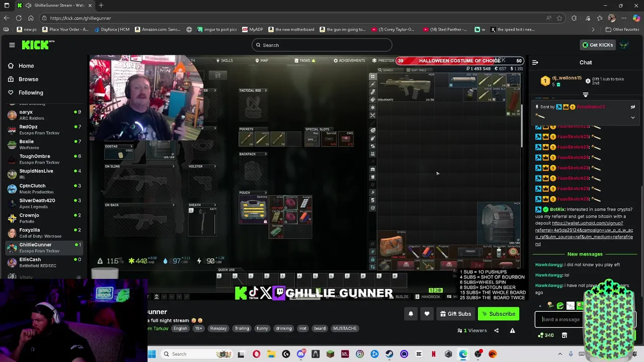Open Other favorites folder
This screenshot has width=644, height=362.
click(622, 29)
